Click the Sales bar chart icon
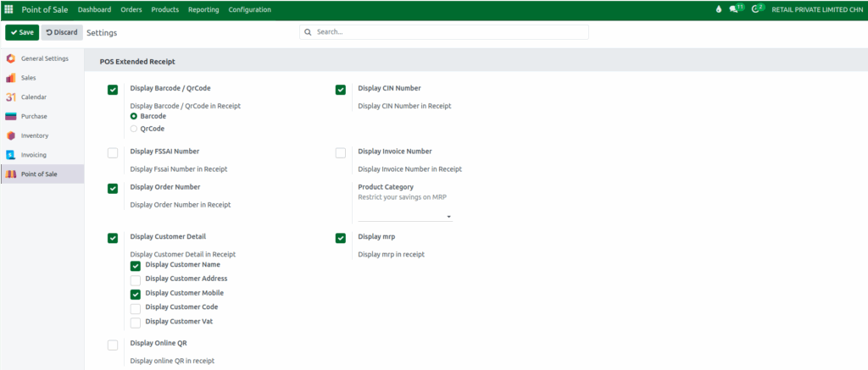 click(10, 78)
